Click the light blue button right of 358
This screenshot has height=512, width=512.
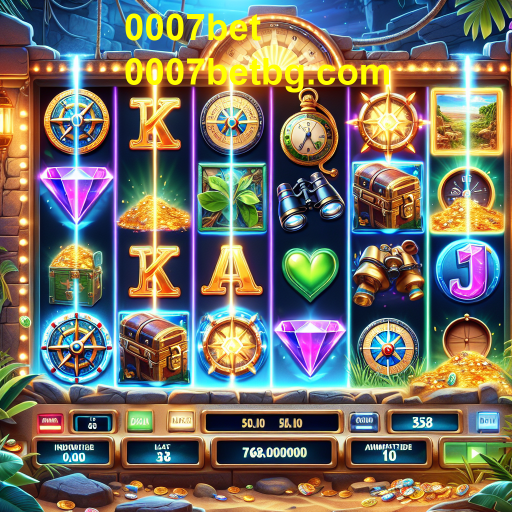pyautogui.click(x=488, y=422)
